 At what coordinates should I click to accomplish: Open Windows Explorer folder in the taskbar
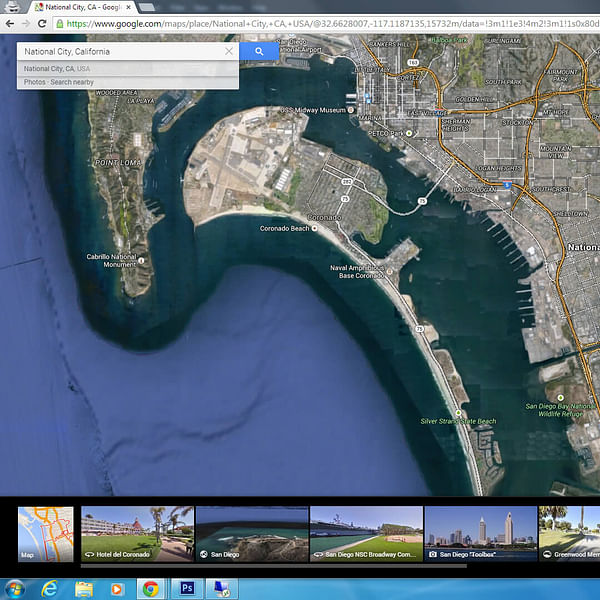pyautogui.click(x=84, y=589)
